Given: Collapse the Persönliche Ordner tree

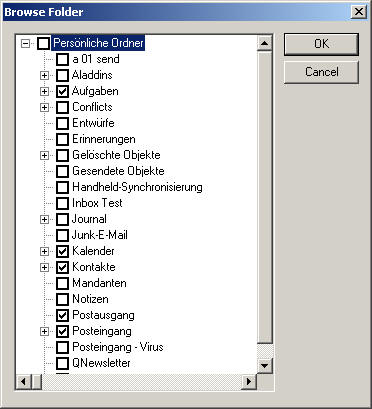Looking at the screenshot, I should pos(25,43).
